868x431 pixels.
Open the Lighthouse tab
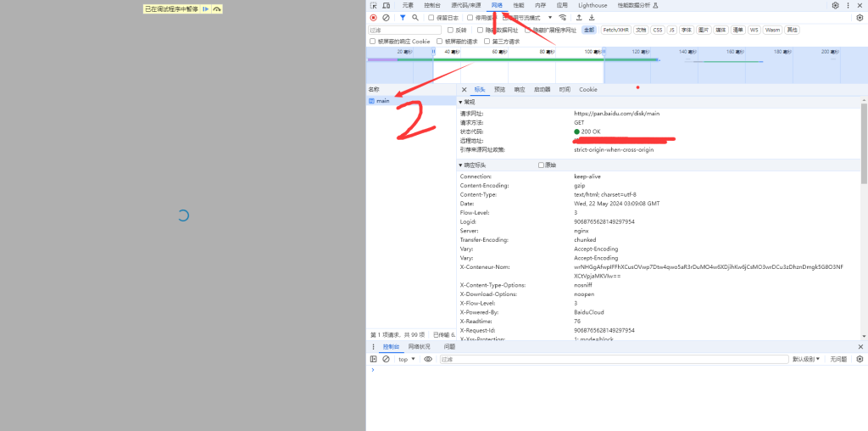point(593,6)
